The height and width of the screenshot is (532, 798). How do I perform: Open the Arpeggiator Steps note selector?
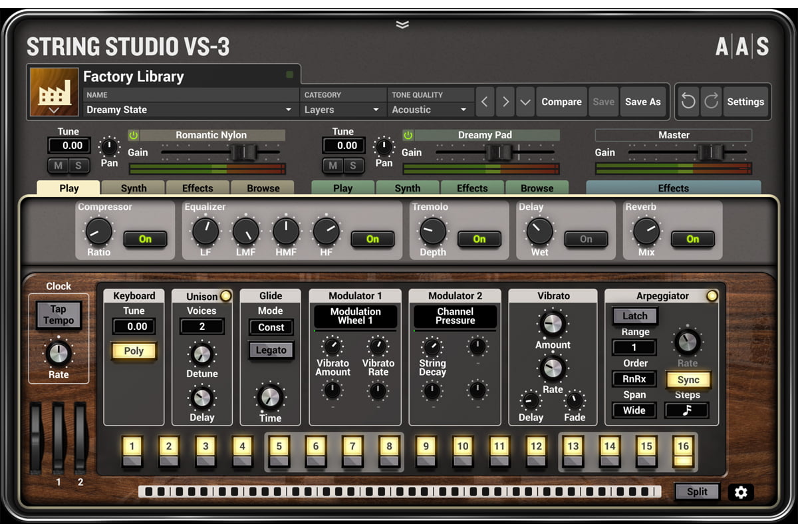click(x=687, y=410)
